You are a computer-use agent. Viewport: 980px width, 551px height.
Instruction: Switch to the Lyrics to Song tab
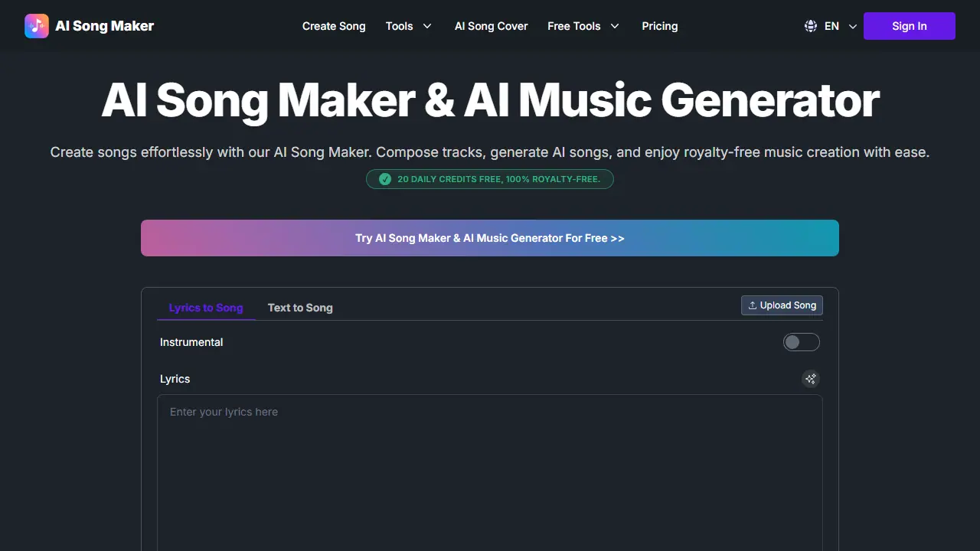click(206, 308)
